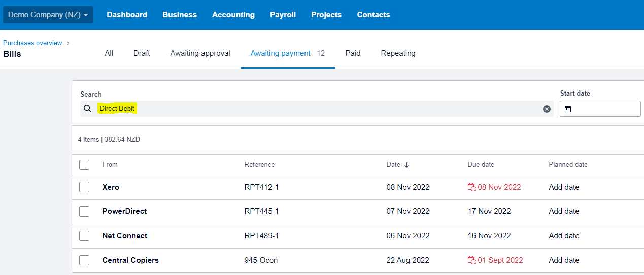Image resolution: width=644 pixels, height=275 pixels.
Task: Open the Net Connect bill
Action: coord(125,236)
